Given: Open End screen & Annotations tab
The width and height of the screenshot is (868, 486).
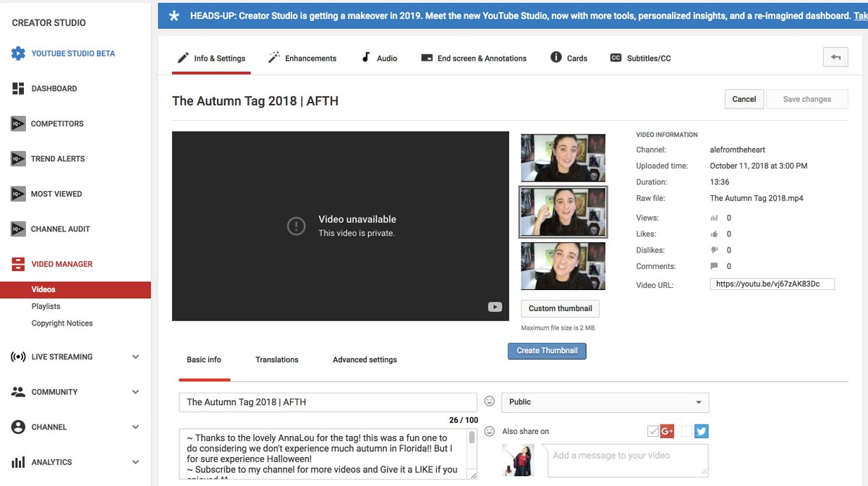Looking at the screenshot, I should point(474,58).
